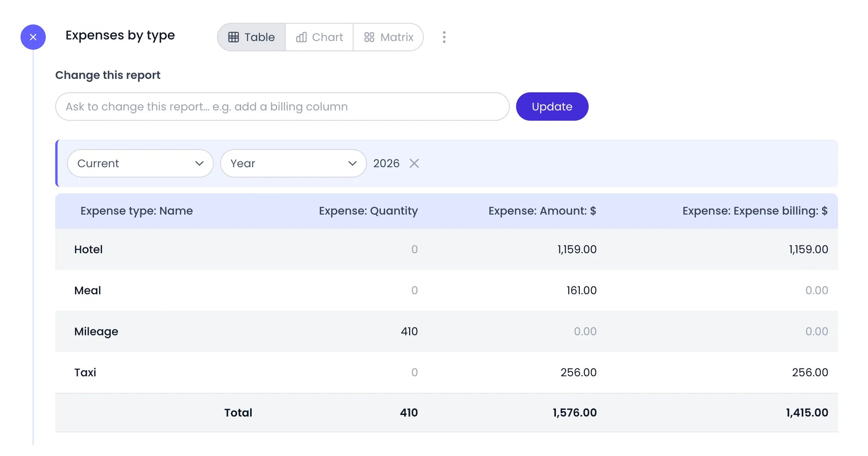
Task: Select the Taxi row name
Action: pos(85,372)
